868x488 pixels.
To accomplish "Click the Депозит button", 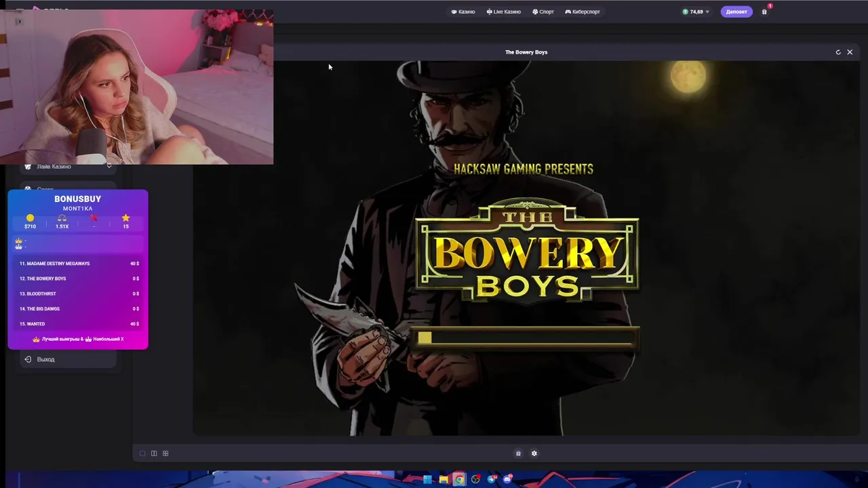I will (736, 12).
